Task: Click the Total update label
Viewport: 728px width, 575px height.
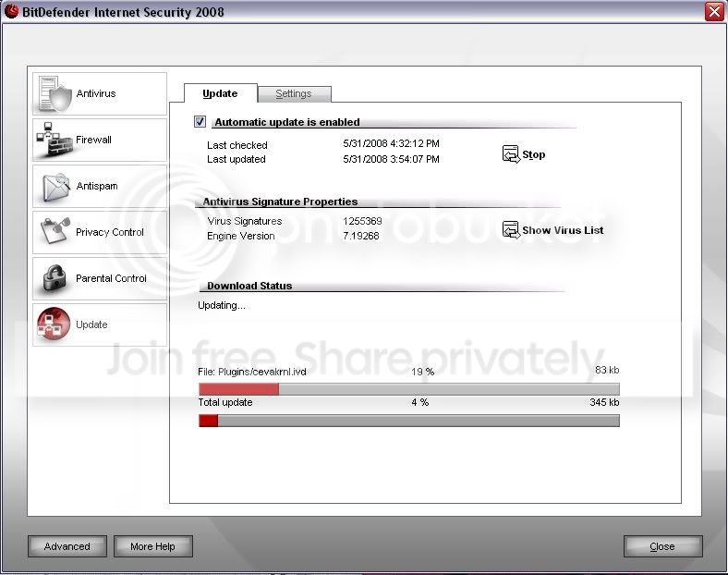Action: pos(225,402)
